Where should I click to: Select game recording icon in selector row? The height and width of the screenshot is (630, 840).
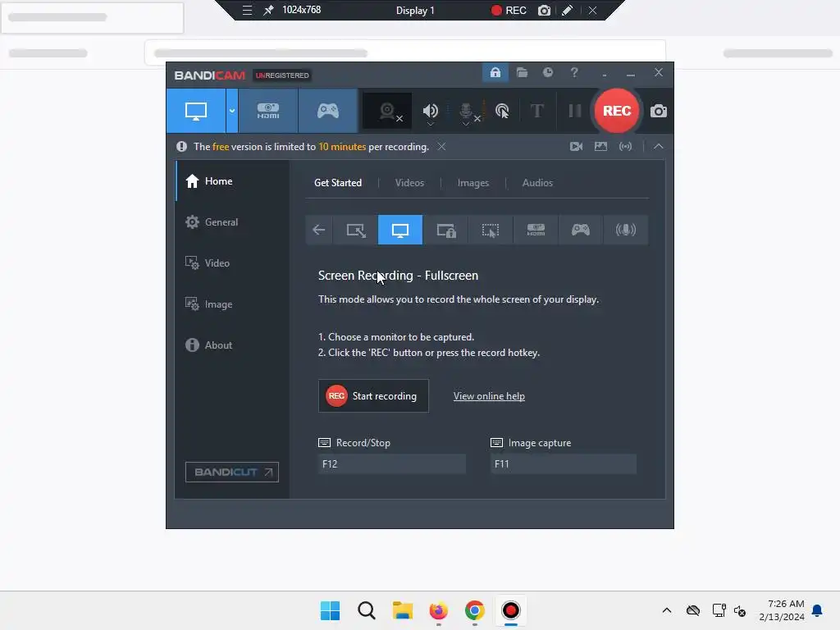(x=580, y=230)
